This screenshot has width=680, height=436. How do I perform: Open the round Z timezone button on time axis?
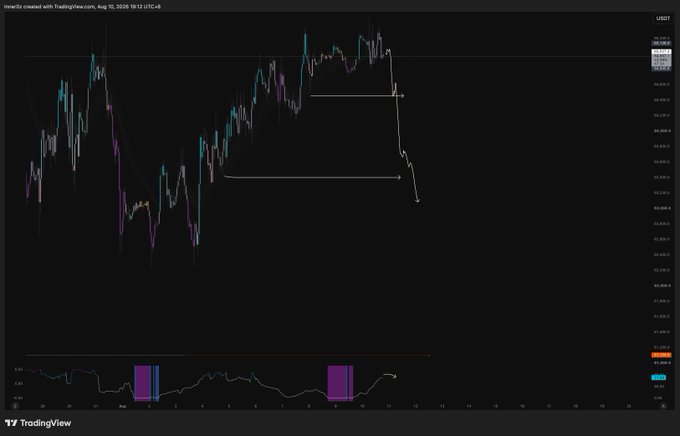click(15, 406)
